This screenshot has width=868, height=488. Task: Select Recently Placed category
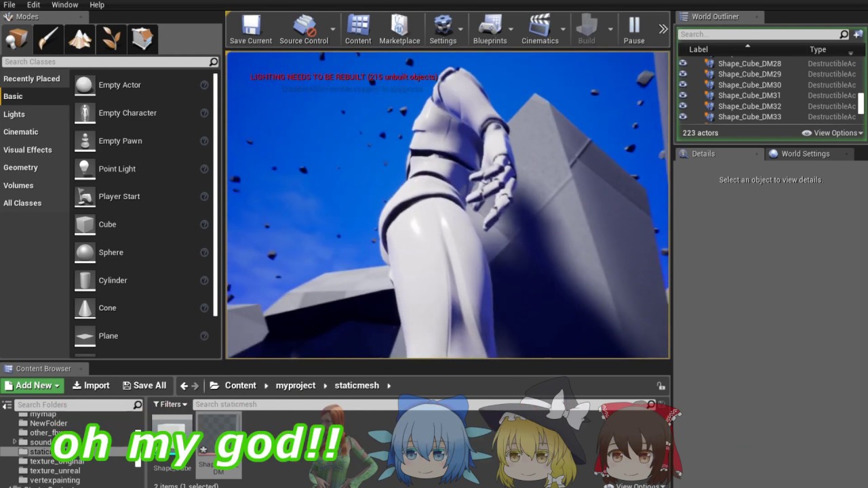tap(32, 79)
